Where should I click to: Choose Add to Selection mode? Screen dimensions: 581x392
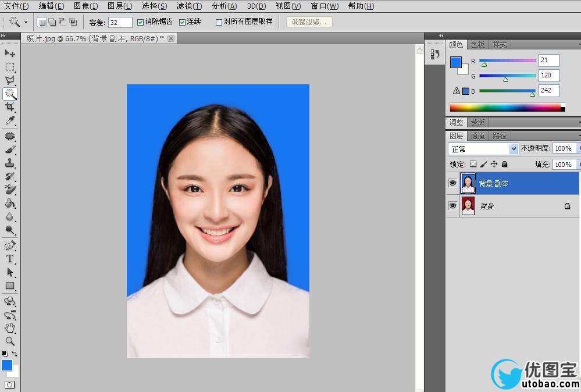[x=52, y=22]
